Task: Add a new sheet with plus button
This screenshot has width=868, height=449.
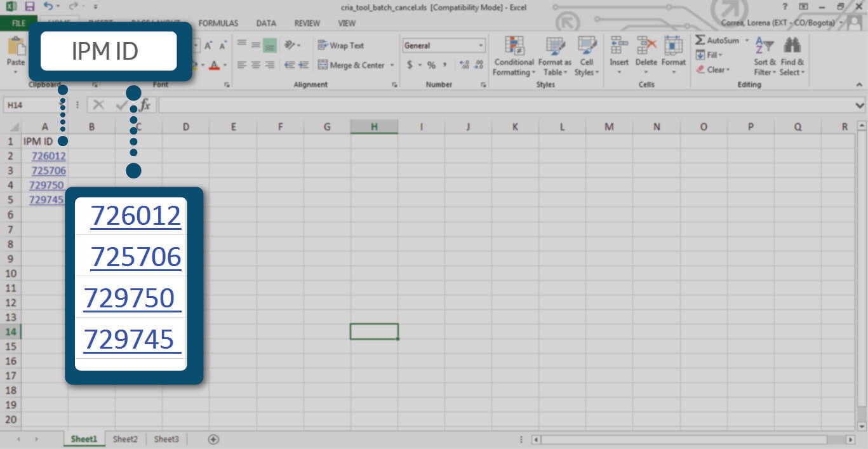Action: point(213,439)
